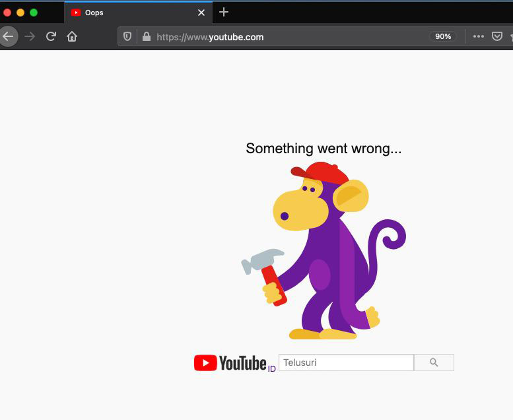Minimize the window with yellow button
The height and width of the screenshot is (420, 513).
pos(20,13)
